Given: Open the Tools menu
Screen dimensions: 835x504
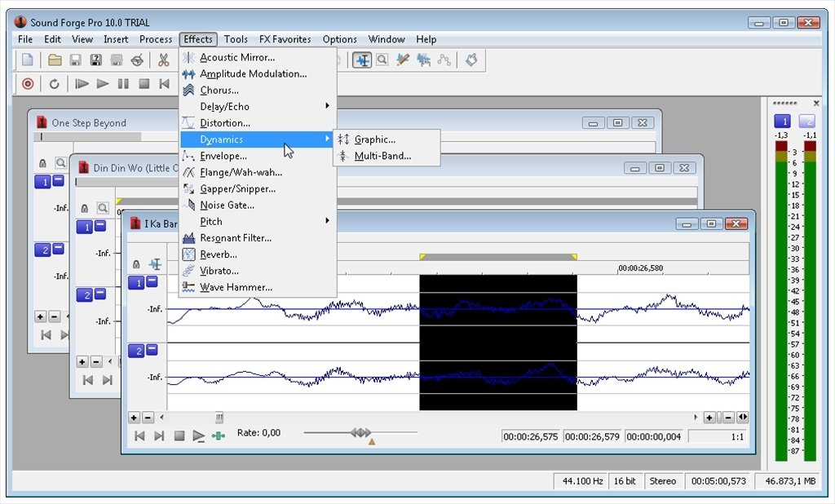Looking at the screenshot, I should click(236, 39).
